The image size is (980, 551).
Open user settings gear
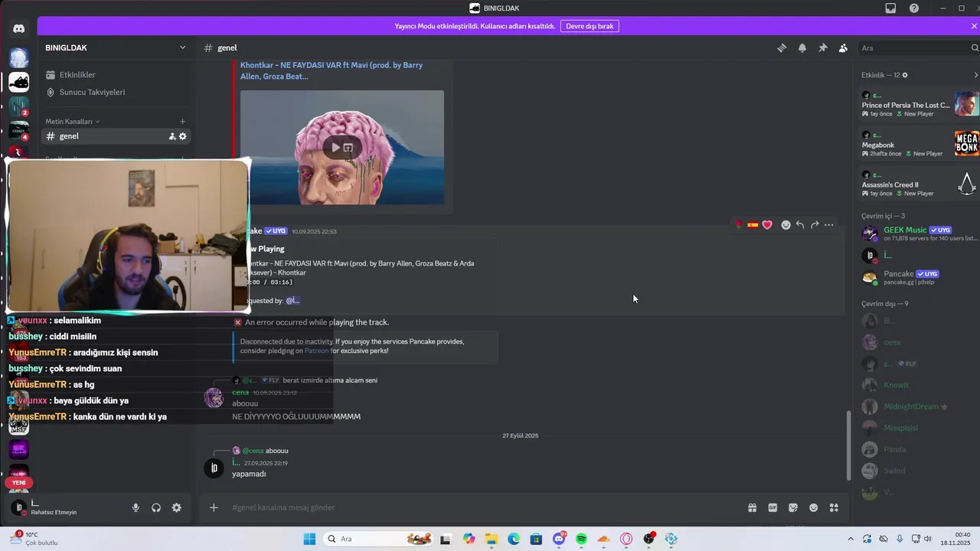point(177,507)
